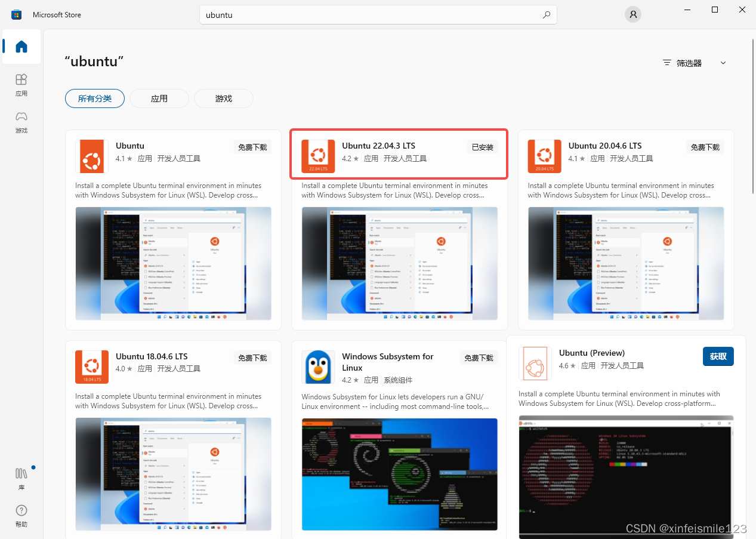This screenshot has height=539, width=756.
Task: Click the Ubuntu 18.04.6 LTS title
Action: 152,356
